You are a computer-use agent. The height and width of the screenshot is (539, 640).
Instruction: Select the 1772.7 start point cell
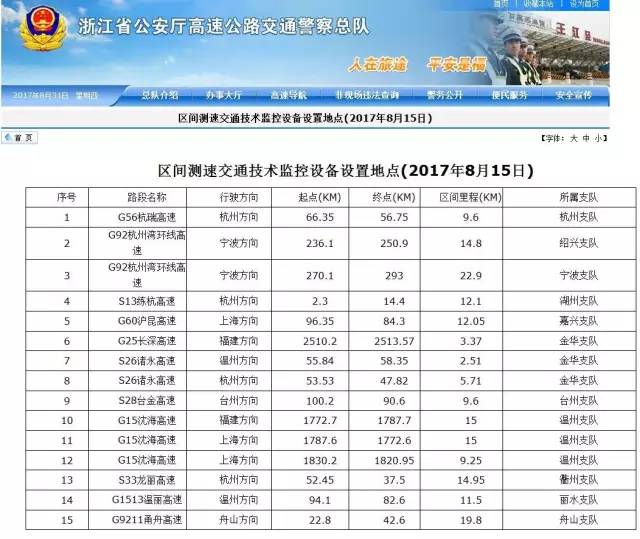pyautogui.click(x=310, y=421)
